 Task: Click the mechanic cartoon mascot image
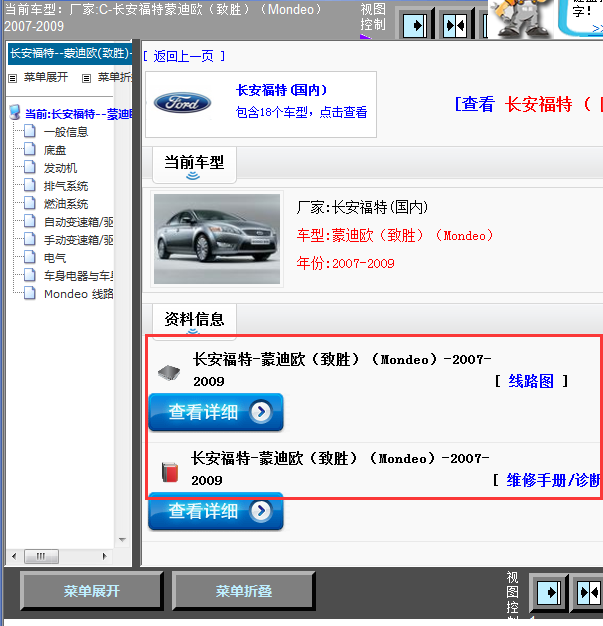click(x=520, y=18)
